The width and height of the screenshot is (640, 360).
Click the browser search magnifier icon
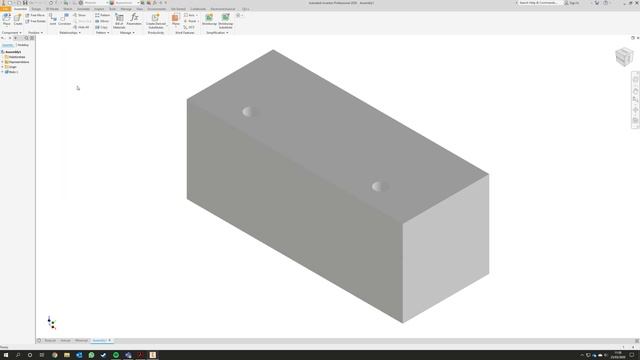pyautogui.click(x=27, y=38)
